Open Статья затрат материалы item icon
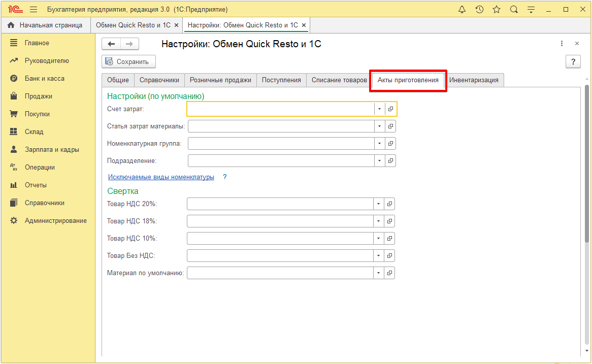 [x=391, y=126]
